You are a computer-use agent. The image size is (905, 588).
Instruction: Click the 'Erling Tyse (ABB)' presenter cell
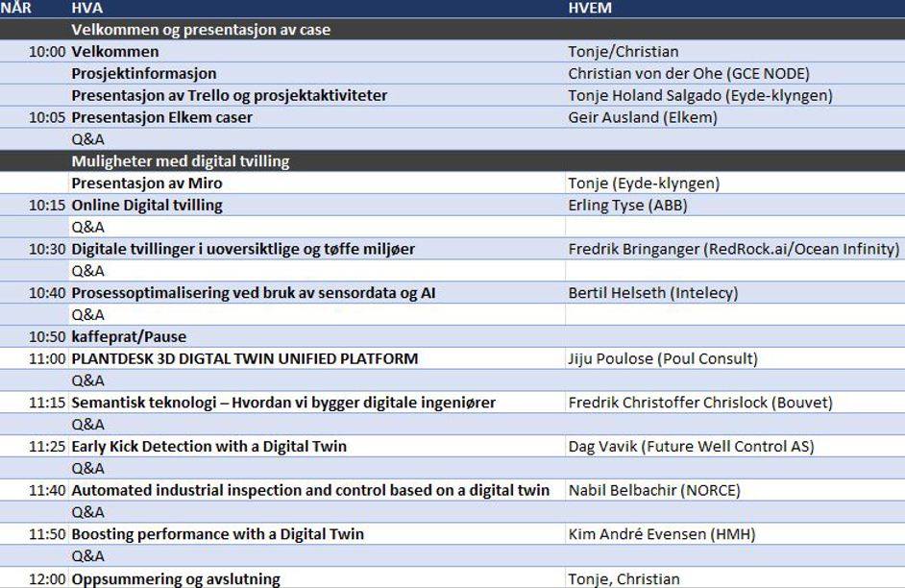pos(628,206)
